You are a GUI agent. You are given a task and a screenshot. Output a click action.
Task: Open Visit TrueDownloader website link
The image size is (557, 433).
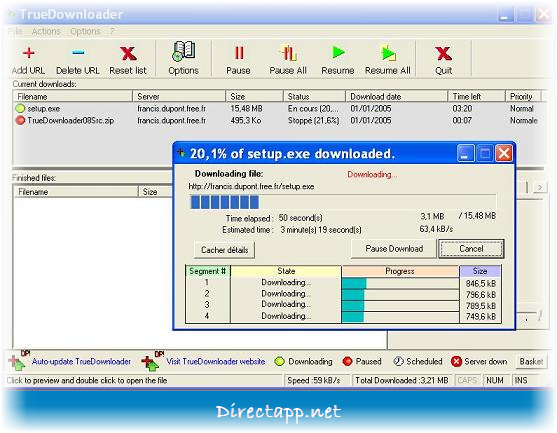(x=216, y=362)
